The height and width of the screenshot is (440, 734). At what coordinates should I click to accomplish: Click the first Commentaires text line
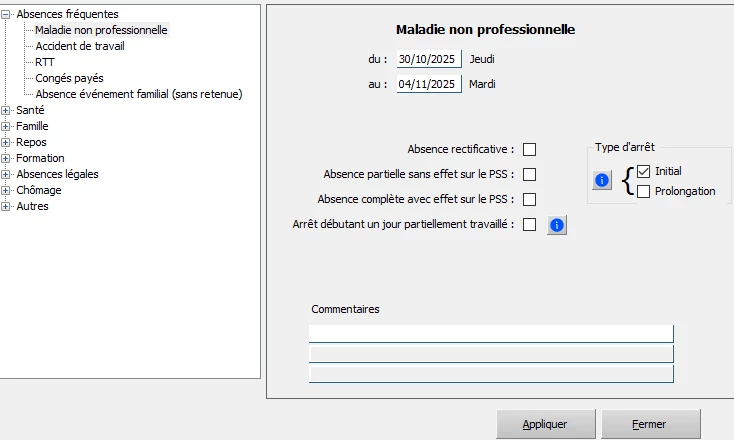click(490, 333)
